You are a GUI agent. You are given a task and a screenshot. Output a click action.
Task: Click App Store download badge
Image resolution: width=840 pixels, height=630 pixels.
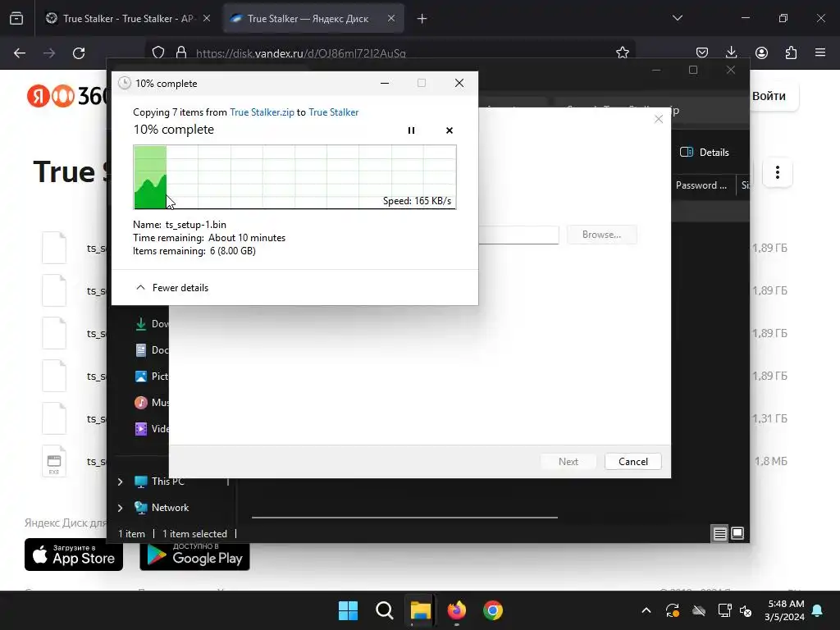[x=74, y=555]
